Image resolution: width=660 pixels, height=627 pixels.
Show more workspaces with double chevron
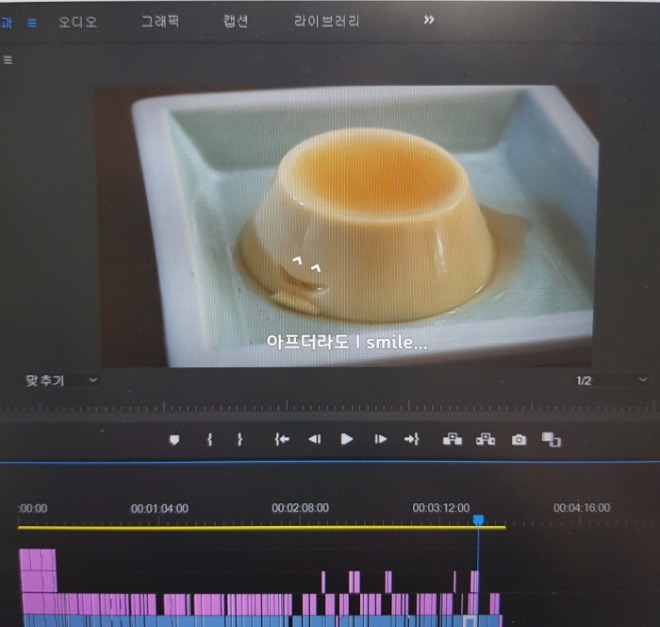[x=428, y=20]
